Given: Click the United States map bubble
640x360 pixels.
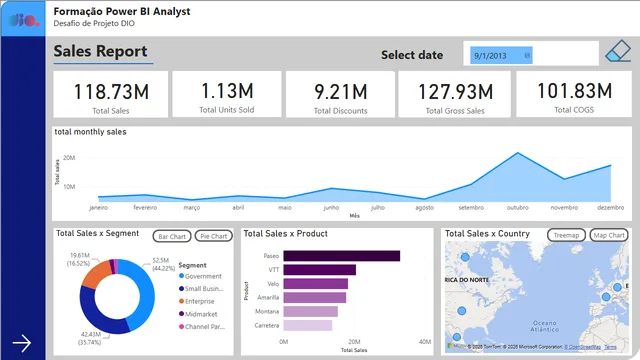Looking at the screenshot, I should coord(462,311).
